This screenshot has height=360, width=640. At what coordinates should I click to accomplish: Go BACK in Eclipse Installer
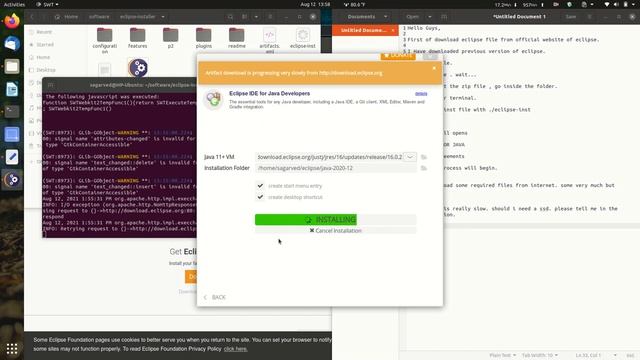[x=215, y=297]
